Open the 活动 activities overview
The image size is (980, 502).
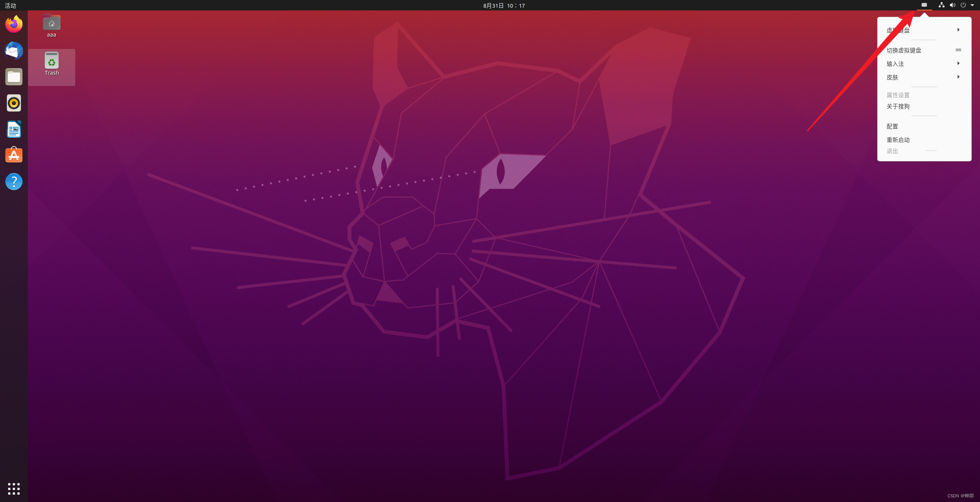(10, 5)
